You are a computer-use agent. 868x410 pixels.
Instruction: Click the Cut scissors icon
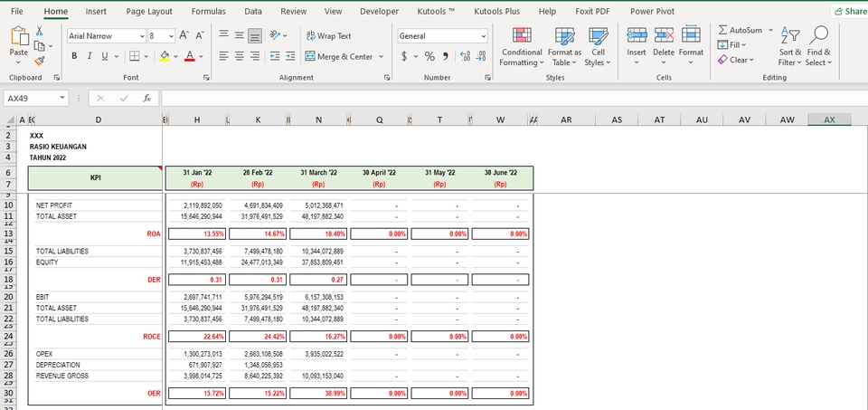(x=40, y=31)
